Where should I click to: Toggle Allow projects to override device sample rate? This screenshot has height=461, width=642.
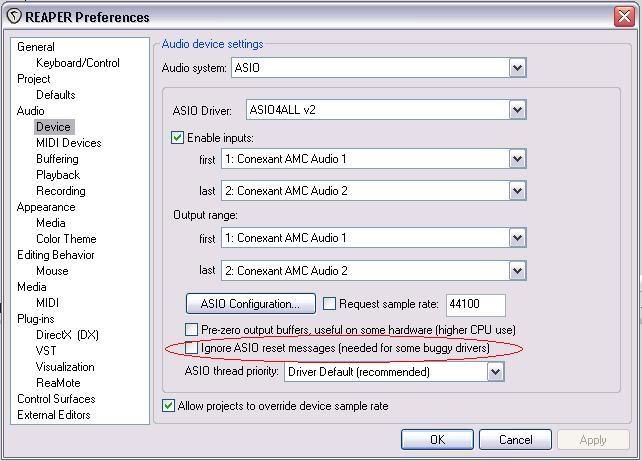pos(168,406)
